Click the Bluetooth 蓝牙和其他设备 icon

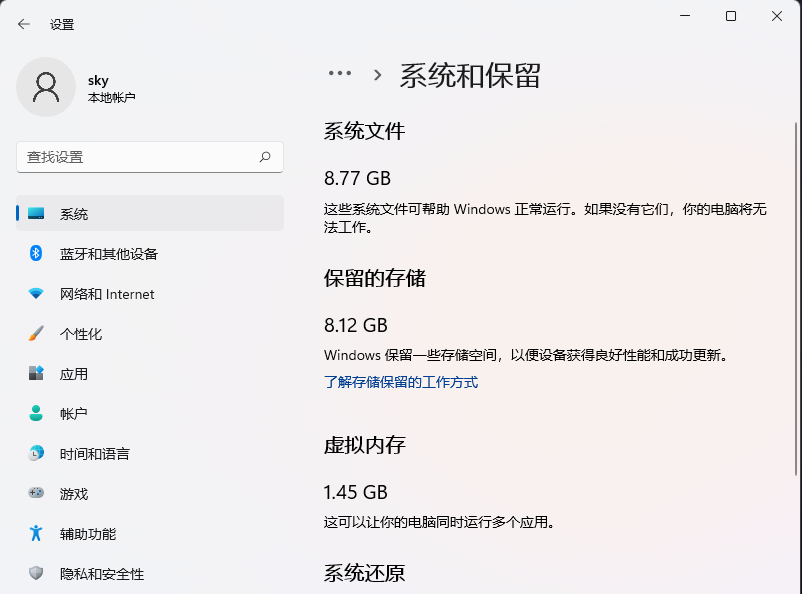(x=34, y=254)
